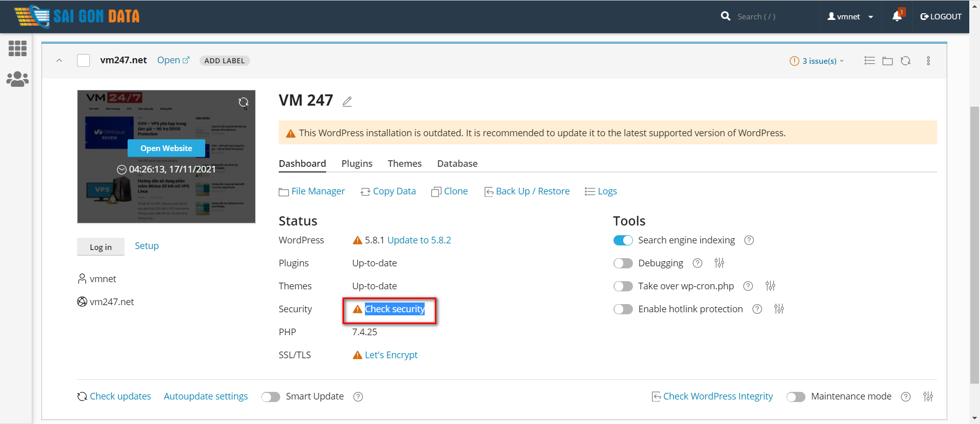Open wp-cron.php settings sliders icon
Viewport: 980px width, 424px height.
(770, 286)
